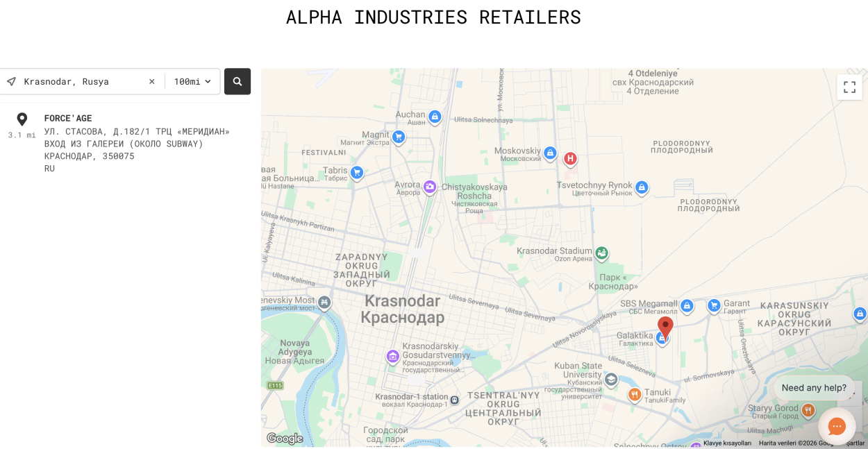This screenshot has width=868, height=449.
Task: Click the Tanuki restaurant marker
Action: coord(635,395)
